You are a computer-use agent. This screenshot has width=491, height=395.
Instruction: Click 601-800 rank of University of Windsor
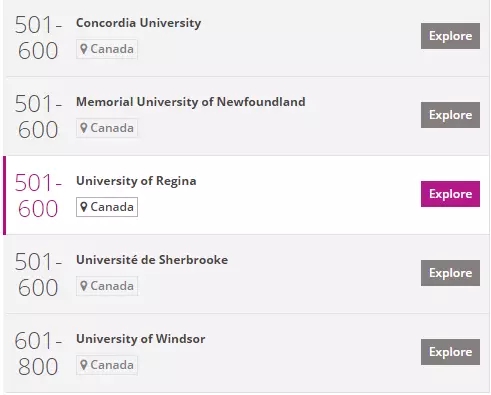(x=38, y=354)
